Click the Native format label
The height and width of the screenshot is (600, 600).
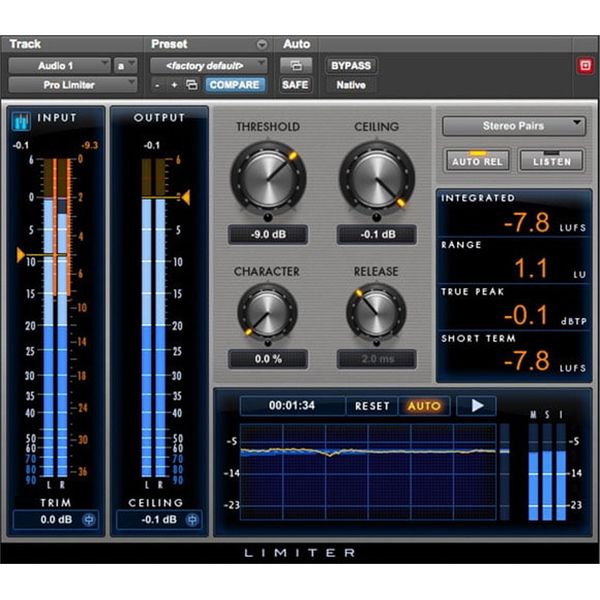pos(351,85)
